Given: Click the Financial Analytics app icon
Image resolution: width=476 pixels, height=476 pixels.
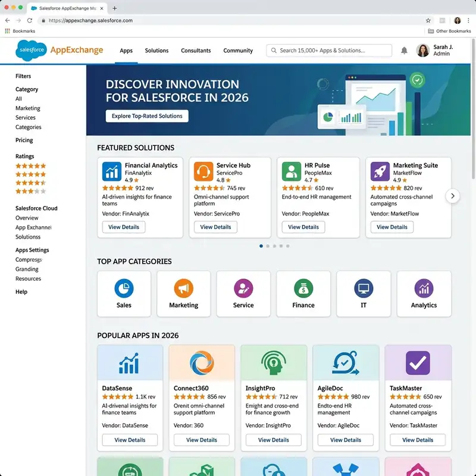Looking at the screenshot, I should 112,171.
